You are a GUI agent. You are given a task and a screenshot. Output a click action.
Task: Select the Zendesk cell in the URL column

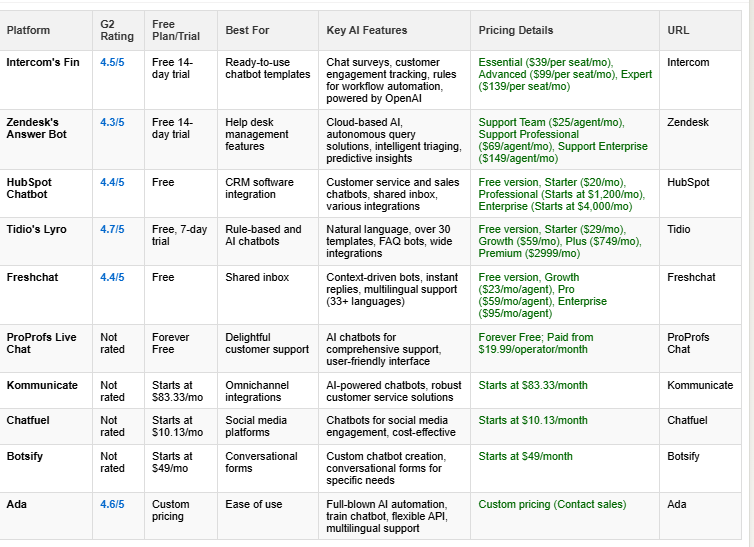click(688, 122)
